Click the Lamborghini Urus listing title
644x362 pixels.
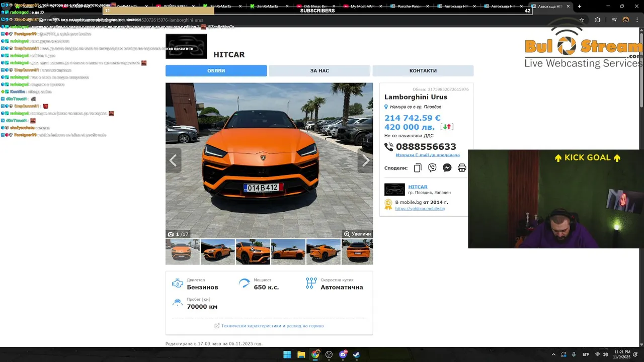[416, 97]
